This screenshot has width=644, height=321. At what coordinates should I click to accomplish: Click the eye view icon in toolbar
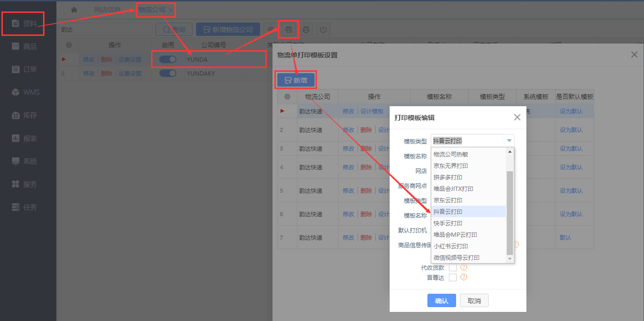(271, 29)
